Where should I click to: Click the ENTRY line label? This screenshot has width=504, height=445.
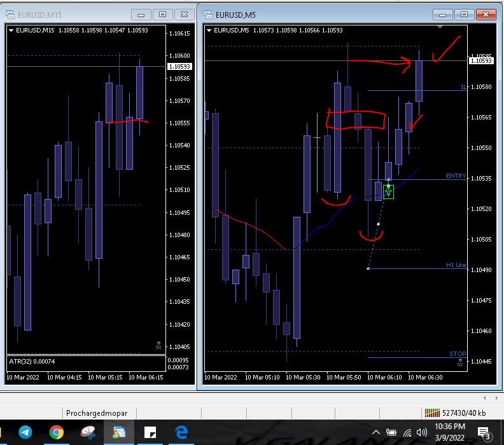point(456,175)
